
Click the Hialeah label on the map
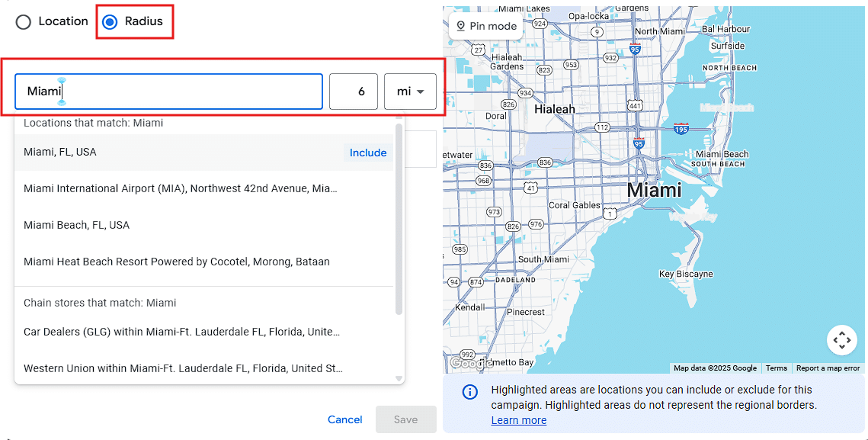click(554, 110)
